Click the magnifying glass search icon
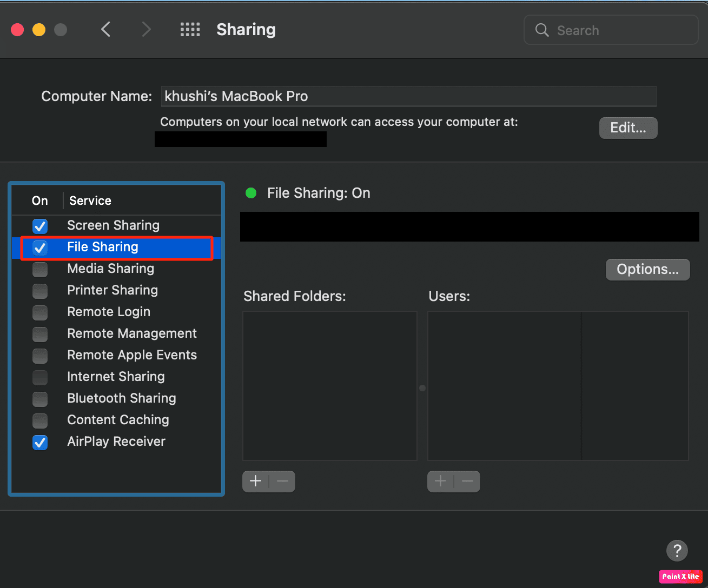Image resolution: width=708 pixels, height=588 pixels. 542,30
